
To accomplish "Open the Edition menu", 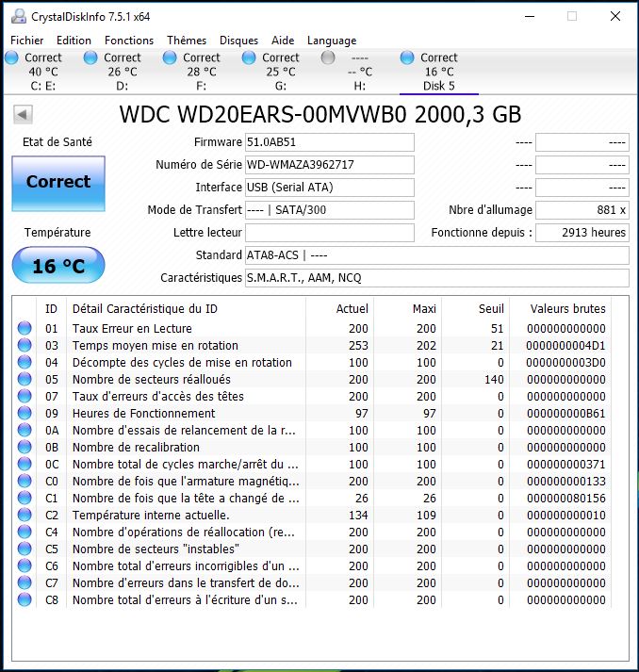I will [x=74, y=41].
